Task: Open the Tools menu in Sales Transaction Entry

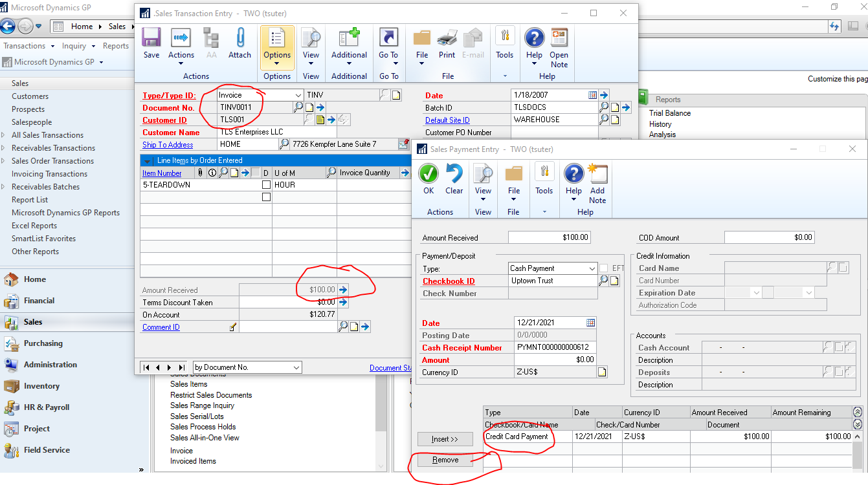Action: pyautogui.click(x=505, y=43)
